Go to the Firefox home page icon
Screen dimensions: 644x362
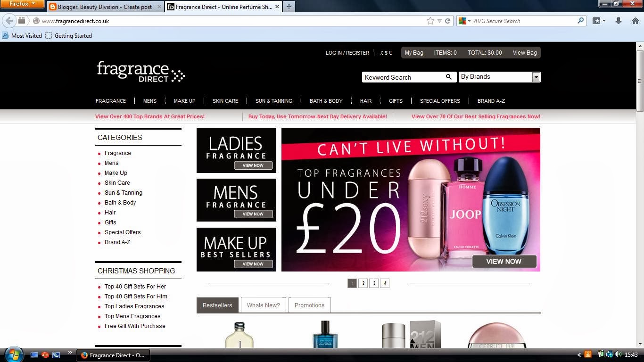pyautogui.click(x=636, y=21)
